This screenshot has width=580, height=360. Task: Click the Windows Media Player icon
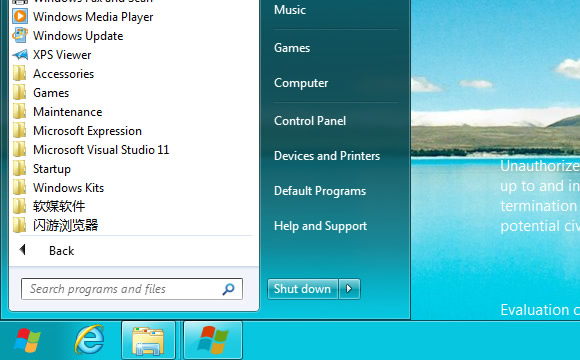20,16
